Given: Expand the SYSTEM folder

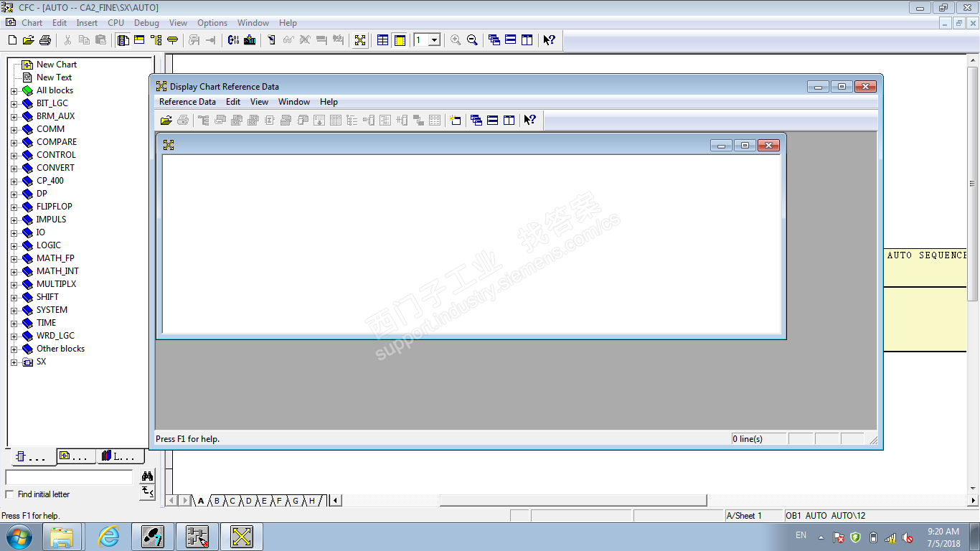Looking at the screenshot, I should [14, 311].
